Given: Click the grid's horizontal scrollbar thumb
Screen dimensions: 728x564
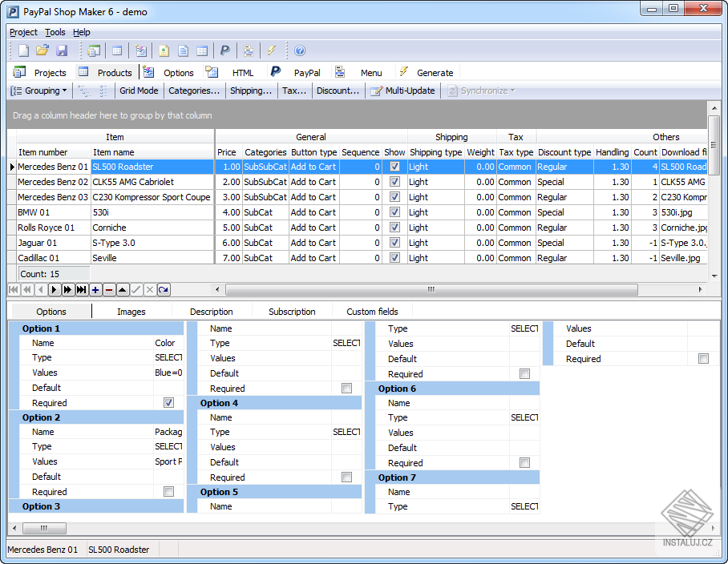Looking at the screenshot, I should [x=431, y=289].
